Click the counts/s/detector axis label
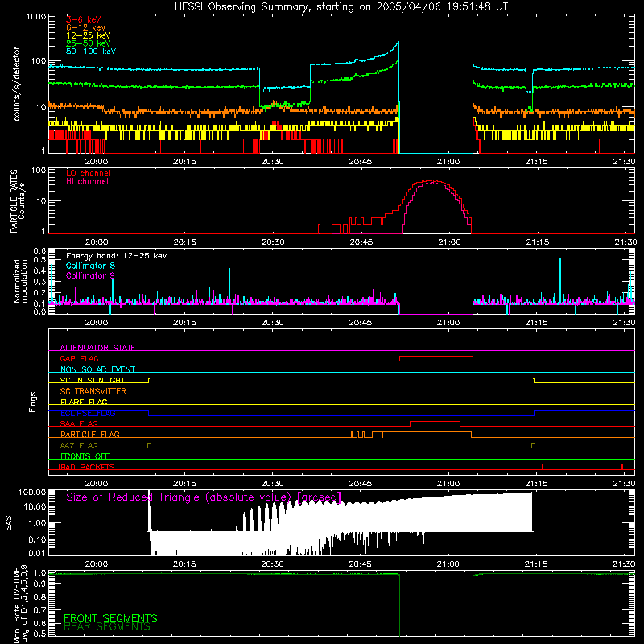The height and width of the screenshot is (644, 644). tap(16, 84)
